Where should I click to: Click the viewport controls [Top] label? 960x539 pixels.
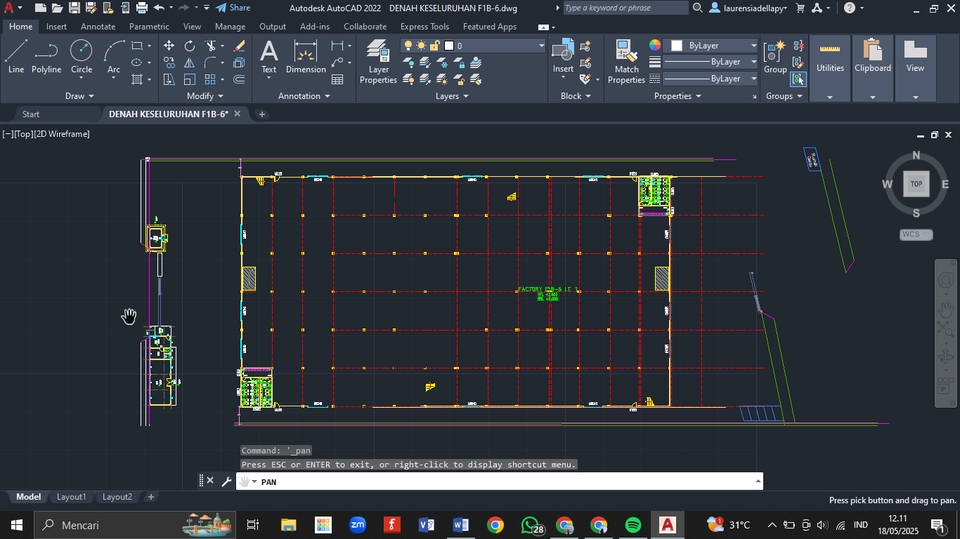(23, 134)
